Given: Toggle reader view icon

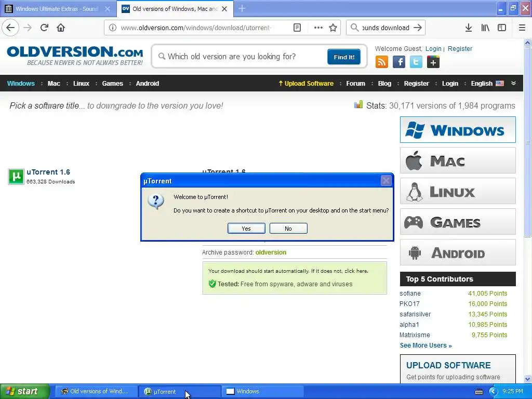Looking at the screenshot, I should coord(297,28).
